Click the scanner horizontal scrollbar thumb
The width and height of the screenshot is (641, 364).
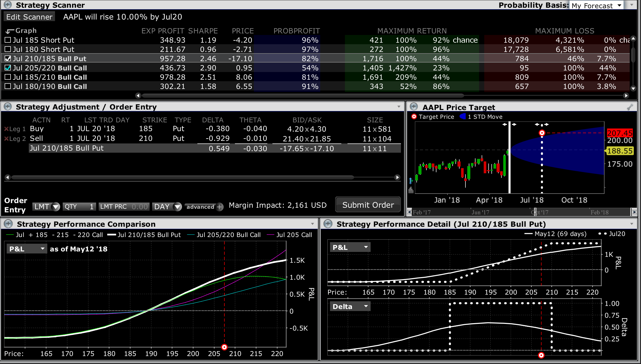coord(303,96)
